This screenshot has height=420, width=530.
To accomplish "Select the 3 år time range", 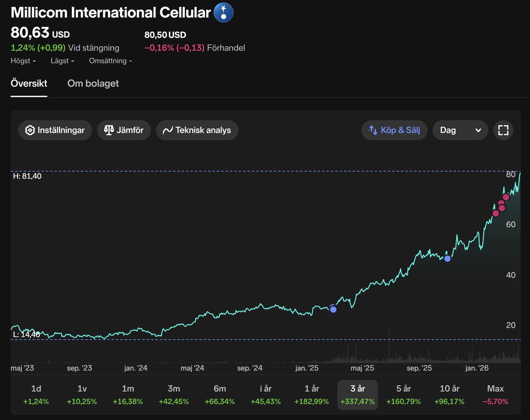I will click(358, 394).
